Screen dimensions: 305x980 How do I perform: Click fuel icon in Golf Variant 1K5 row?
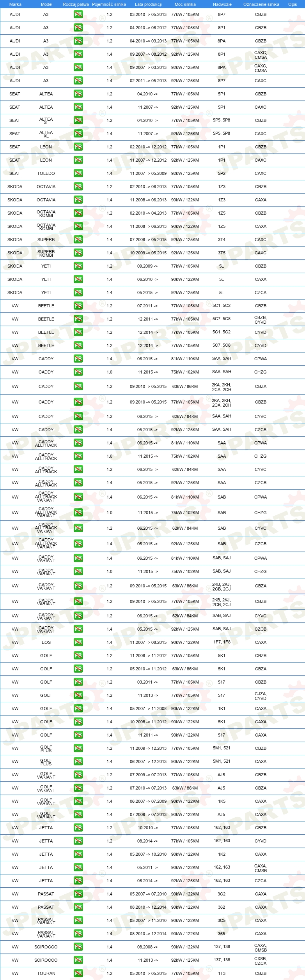click(x=78, y=801)
